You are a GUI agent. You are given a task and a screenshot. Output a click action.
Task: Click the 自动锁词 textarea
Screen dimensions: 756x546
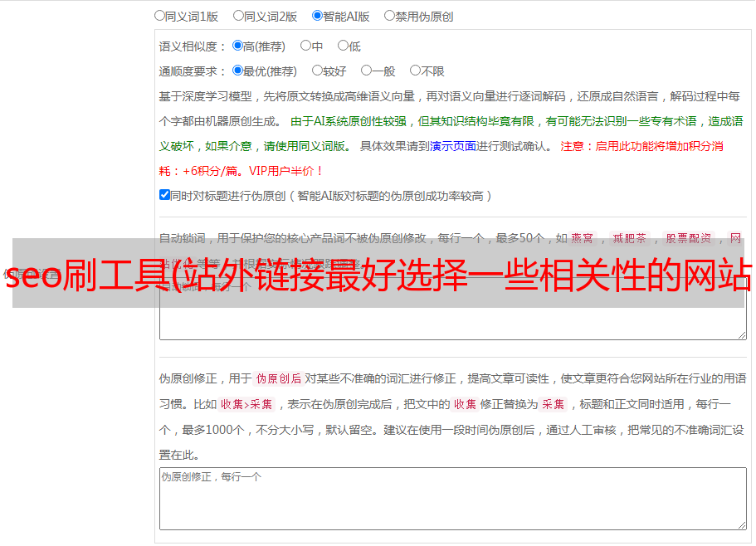coord(453,309)
